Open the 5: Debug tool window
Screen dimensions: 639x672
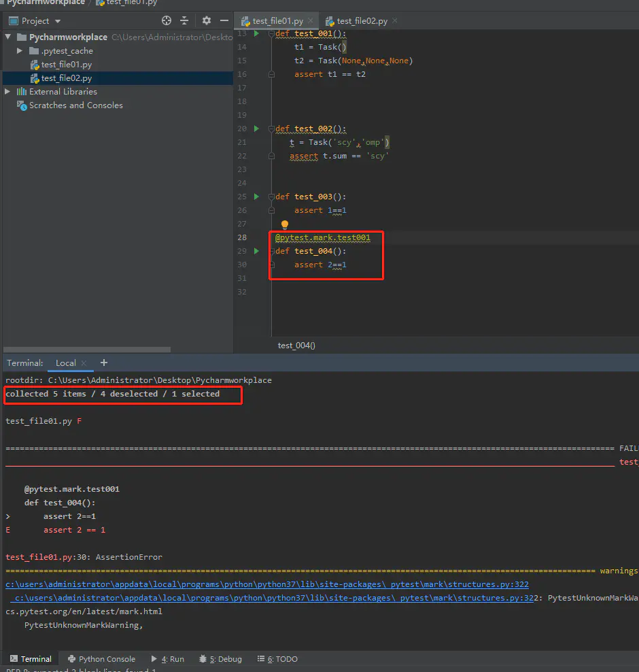[220, 658]
